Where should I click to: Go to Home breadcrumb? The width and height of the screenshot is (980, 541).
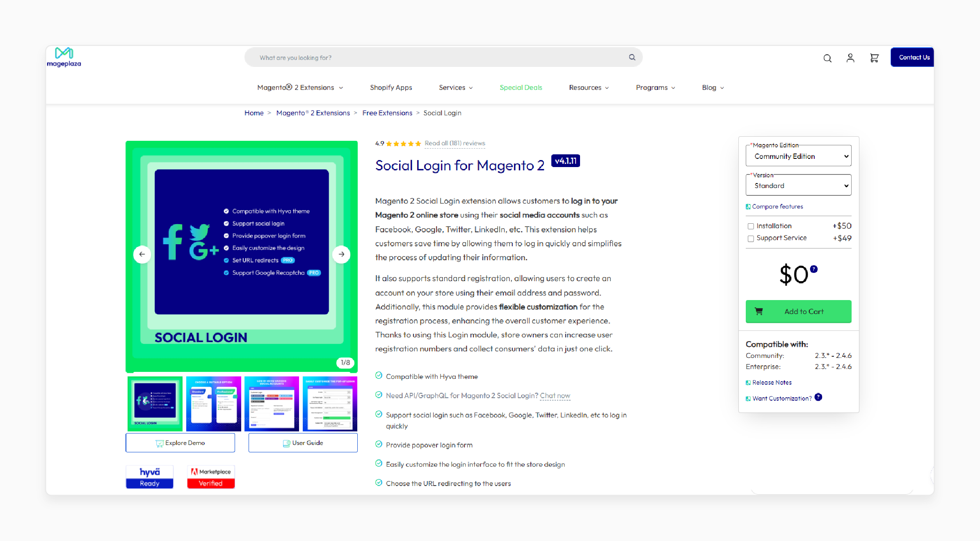pyautogui.click(x=254, y=113)
